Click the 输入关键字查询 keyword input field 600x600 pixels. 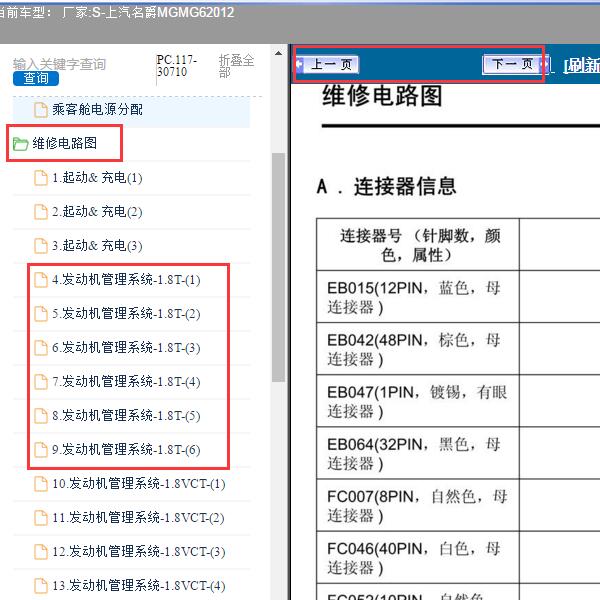point(59,64)
